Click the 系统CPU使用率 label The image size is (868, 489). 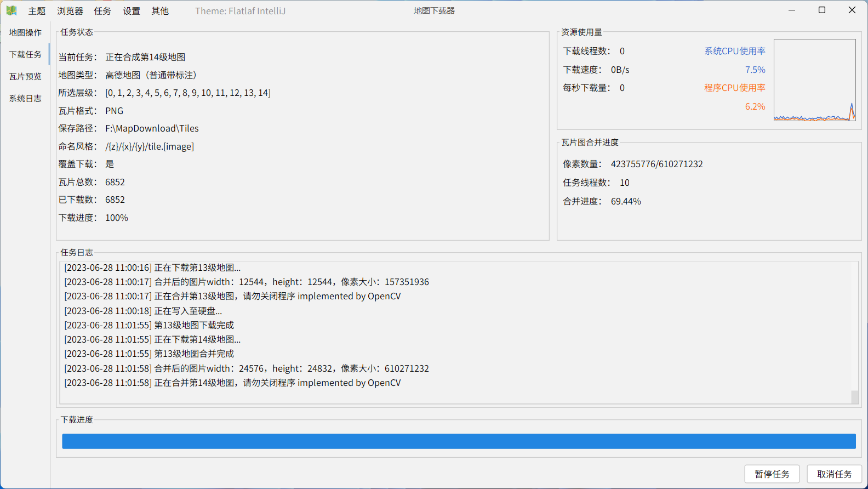735,51
